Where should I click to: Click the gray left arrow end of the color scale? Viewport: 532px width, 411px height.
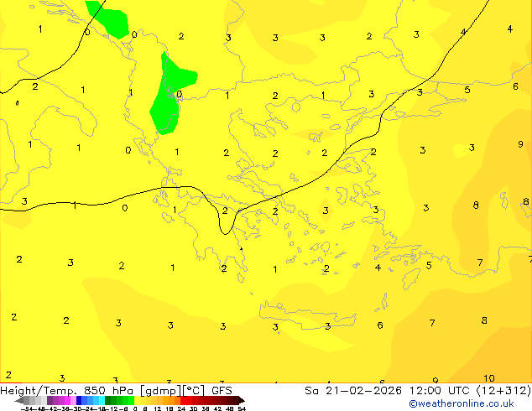[x=19, y=401]
